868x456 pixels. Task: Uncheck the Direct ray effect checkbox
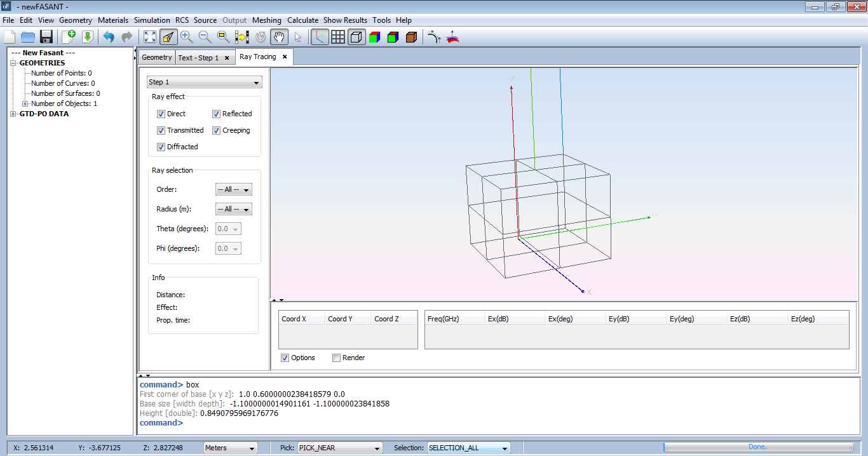161,114
